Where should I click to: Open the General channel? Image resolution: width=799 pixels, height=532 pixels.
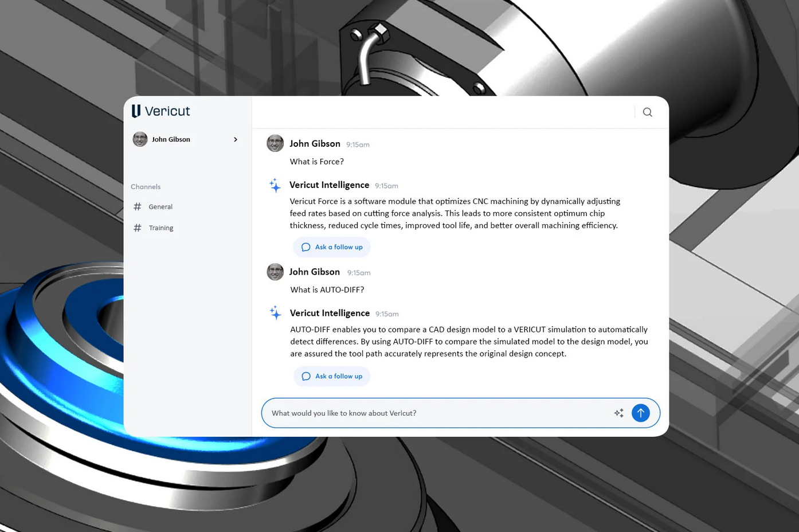pyautogui.click(x=160, y=207)
